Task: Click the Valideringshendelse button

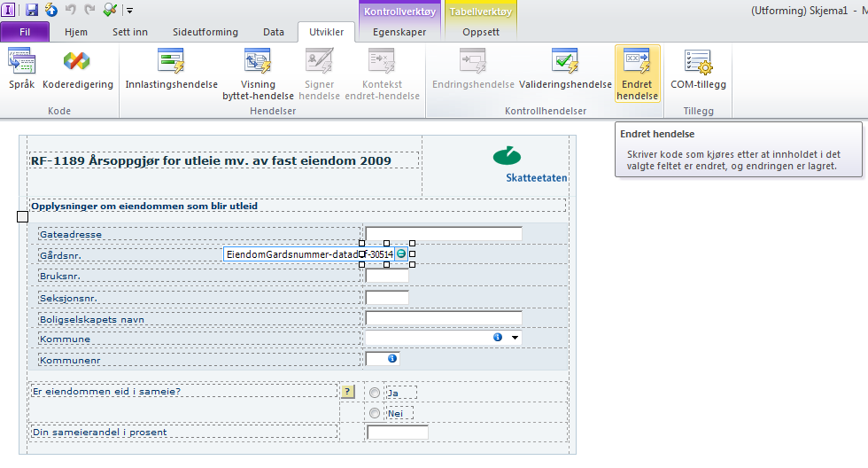Action: pyautogui.click(x=565, y=68)
